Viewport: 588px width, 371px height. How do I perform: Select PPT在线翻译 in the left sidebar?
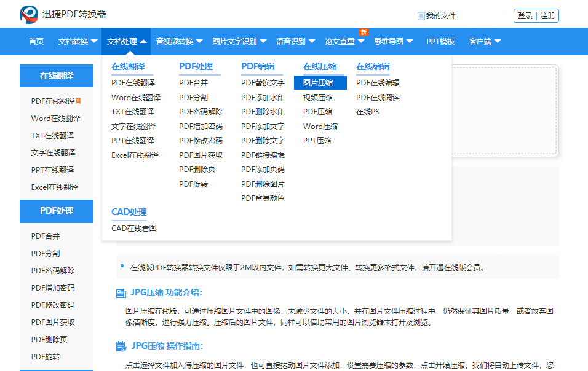click(x=52, y=170)
